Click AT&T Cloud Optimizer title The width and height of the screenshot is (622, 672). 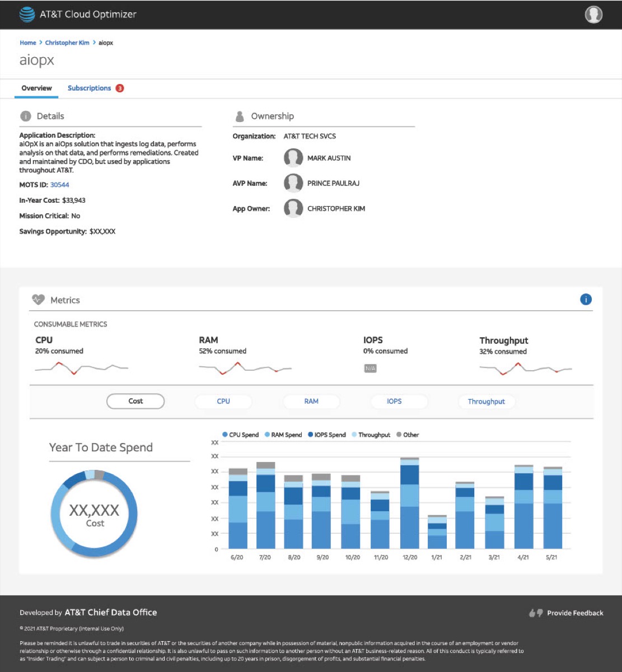[88, 15]
